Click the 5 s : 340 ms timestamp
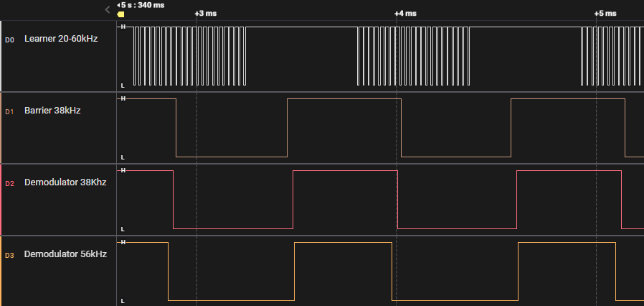 (142, 5)
